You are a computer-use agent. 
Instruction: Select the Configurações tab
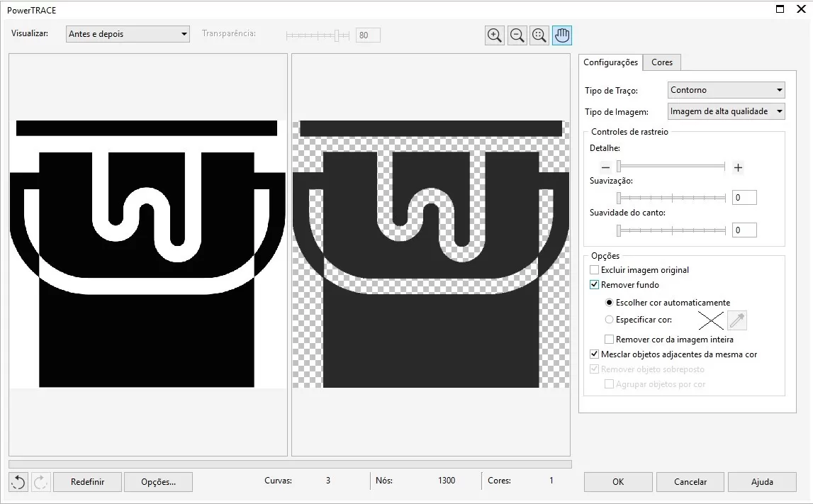click(x=610, y=62)
